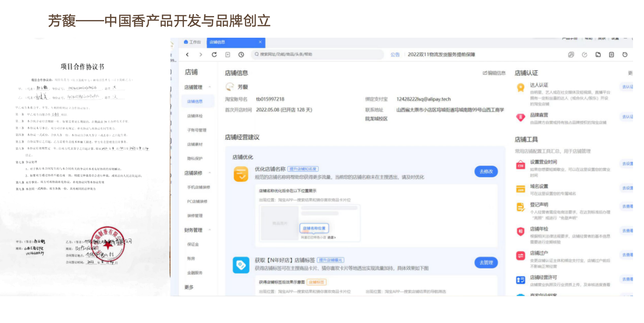Collapse the 店铺管理 sidebar section

pos(210,87)
